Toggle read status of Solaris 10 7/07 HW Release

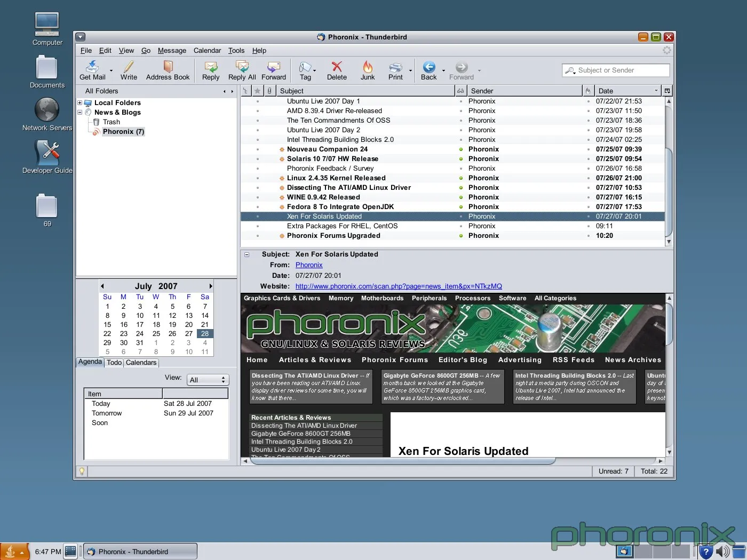coord(461,159)
